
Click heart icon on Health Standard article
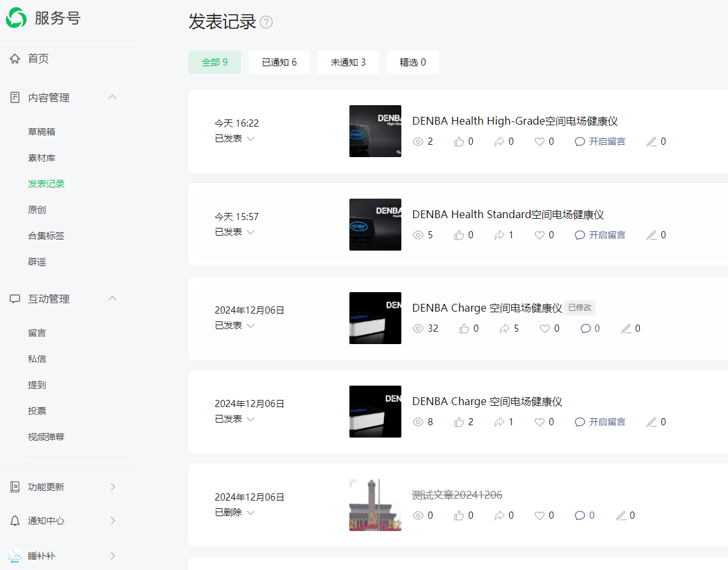point(540,235)
